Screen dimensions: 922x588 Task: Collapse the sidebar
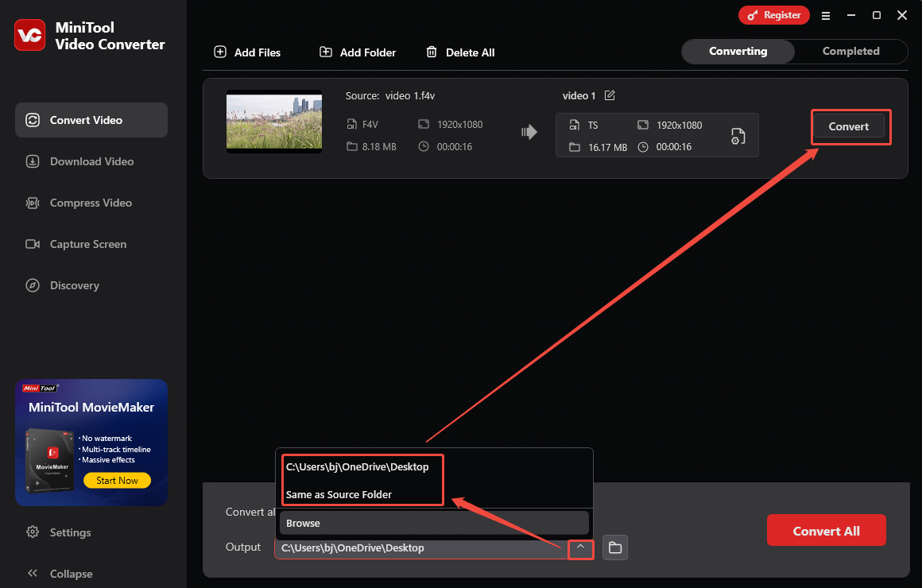coord(59,574)
